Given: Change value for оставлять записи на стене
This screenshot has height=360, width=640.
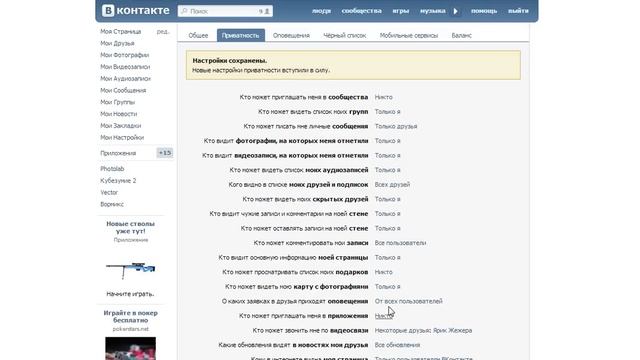Looking at the screenshot, I should point(387,229).
